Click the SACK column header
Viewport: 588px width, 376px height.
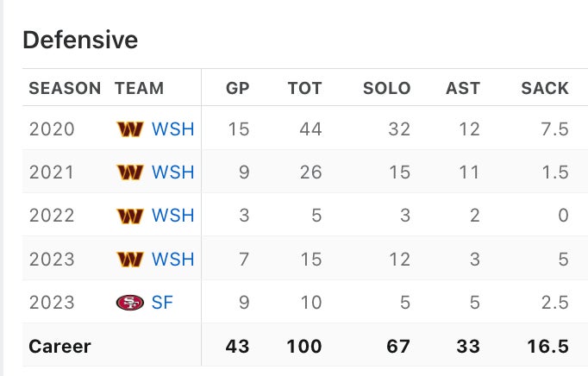pos(545,88)
